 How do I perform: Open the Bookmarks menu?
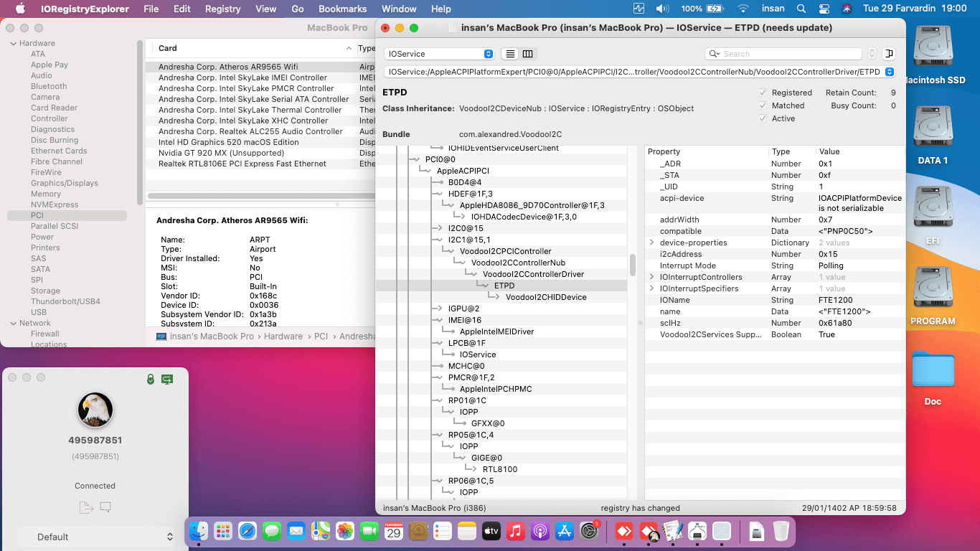coord(342,9)
